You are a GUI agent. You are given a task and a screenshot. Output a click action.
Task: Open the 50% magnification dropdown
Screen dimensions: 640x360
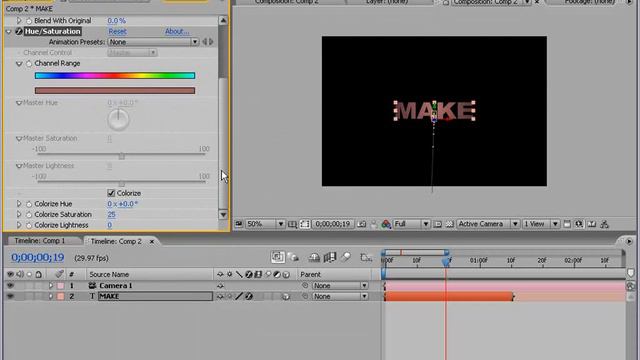[x=265, y=224]
